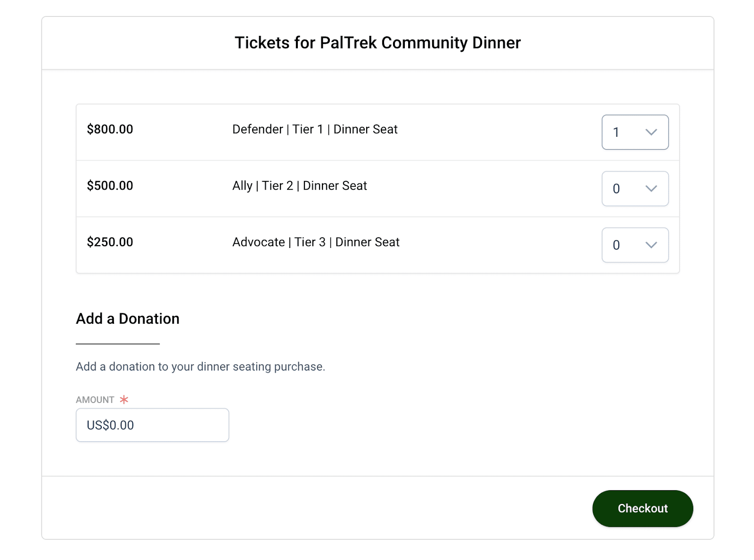The width and height of the screenshot is (754, 560).
Task: Click the $500.00 price label
Action: (x=110, y=185)
